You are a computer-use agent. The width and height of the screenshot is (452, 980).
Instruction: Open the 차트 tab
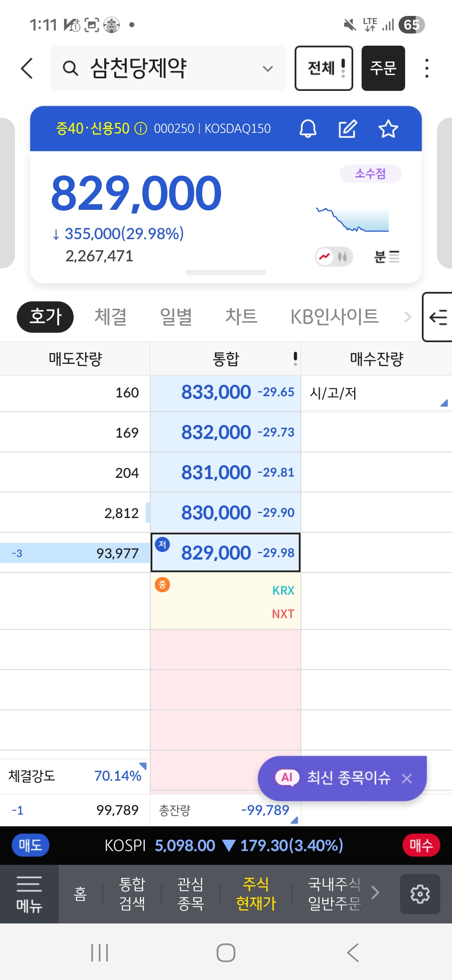pyautogui.click(x=241, y=317)
